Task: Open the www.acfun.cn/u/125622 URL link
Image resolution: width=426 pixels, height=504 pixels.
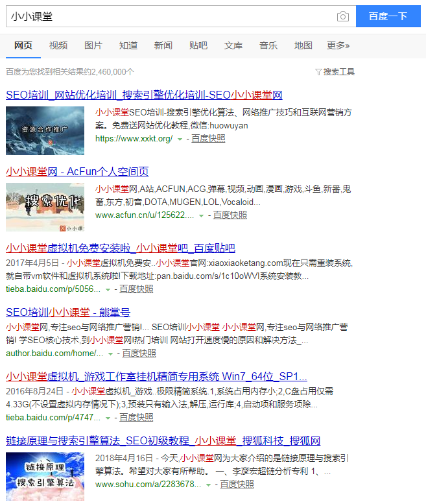Action: [x=145, y=215]
